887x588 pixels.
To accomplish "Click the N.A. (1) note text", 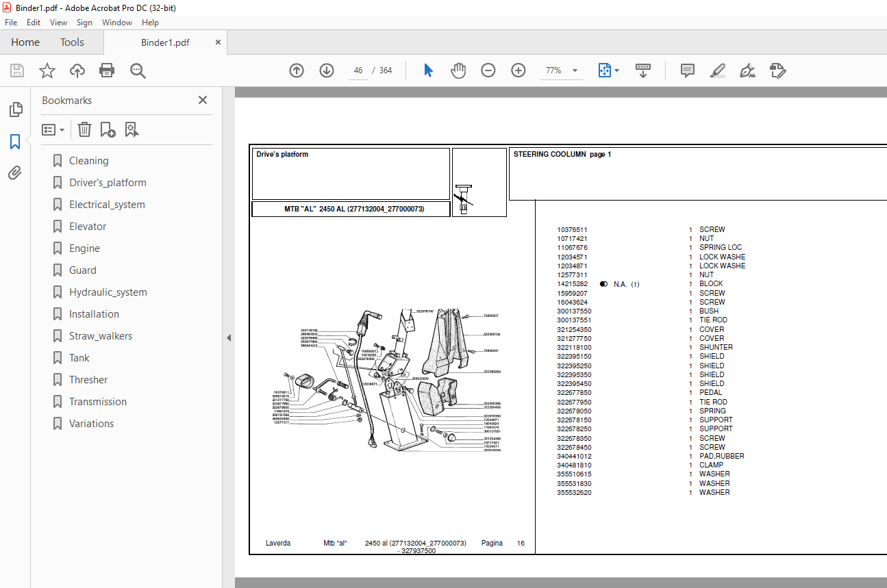I will coord(626,284).
